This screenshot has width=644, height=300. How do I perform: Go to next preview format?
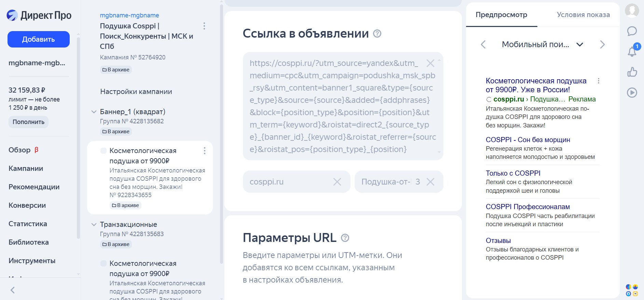602,44
